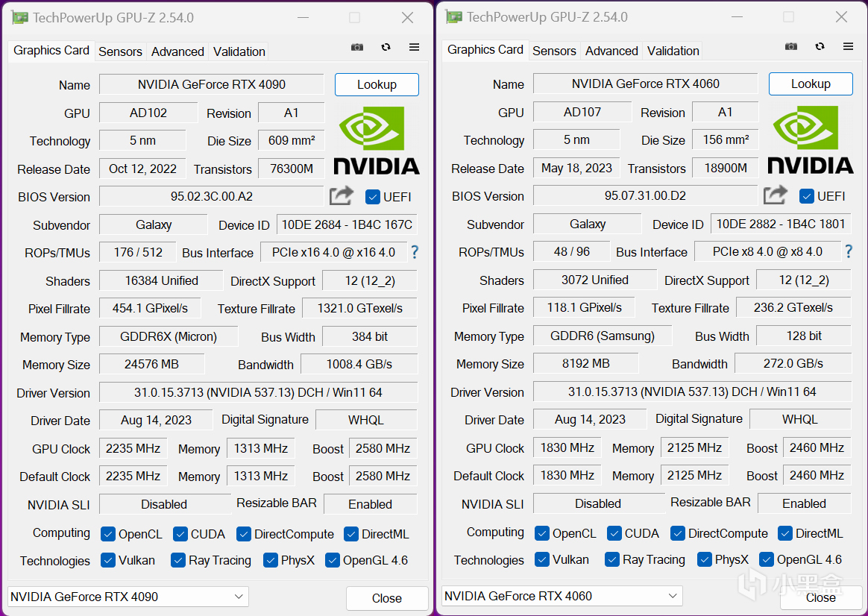The height and width of the screenshot is (616, 868).
Task: Open the hamburger menu in the RTX 4090 window
Action: (414, 48)
